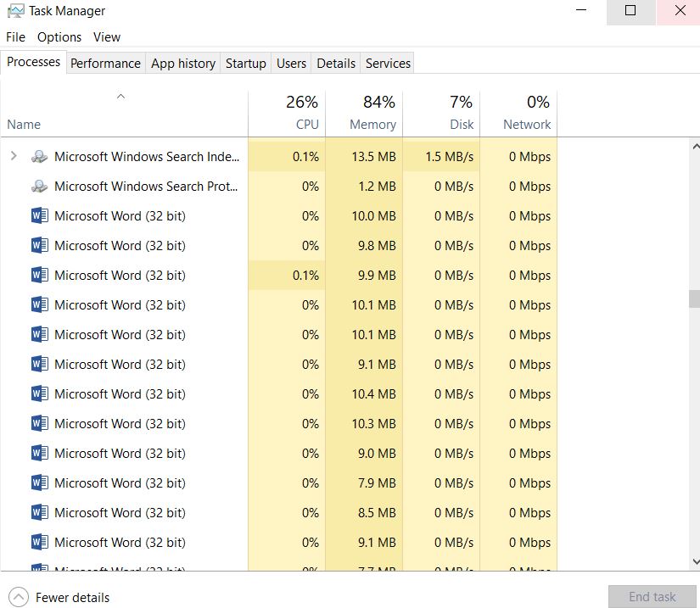This screenshot has height=608, width=700.
Task: Click the vertical scrollbar thumb in the process list
Action: pos(694,298)
